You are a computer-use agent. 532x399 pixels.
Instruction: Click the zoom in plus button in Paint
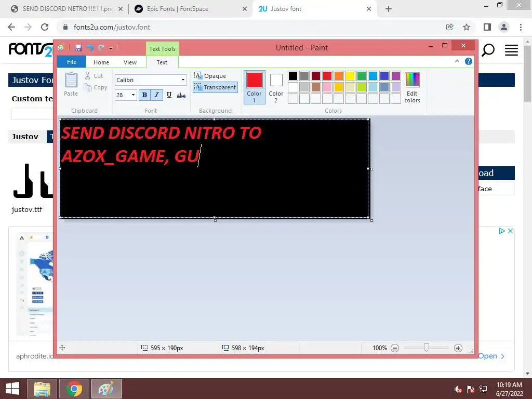(458, 348)
